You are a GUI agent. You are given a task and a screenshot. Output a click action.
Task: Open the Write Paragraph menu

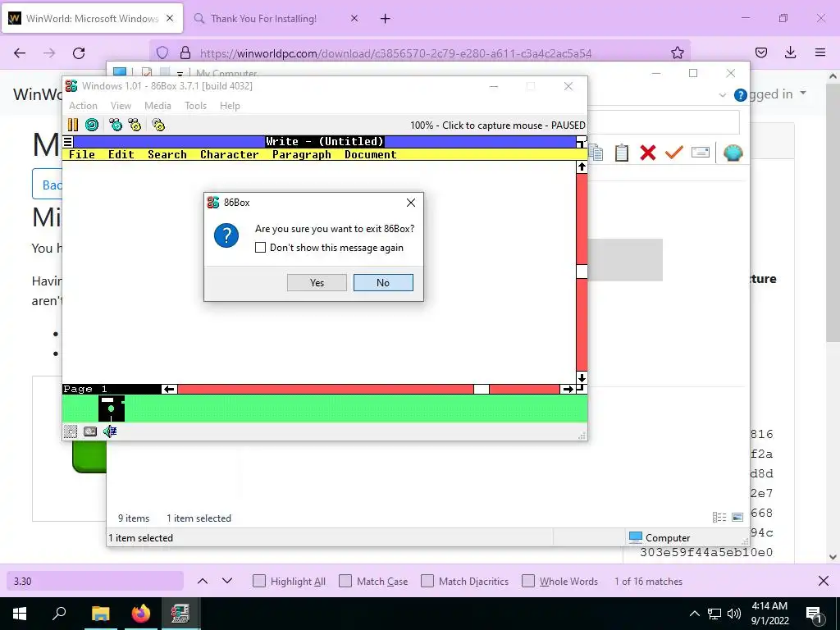[302, 154]
